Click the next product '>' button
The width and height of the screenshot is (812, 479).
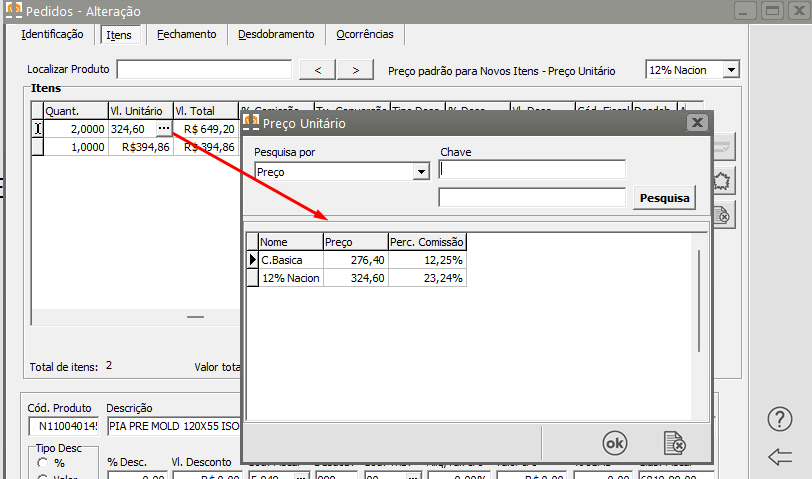click(x=355, y=70)
